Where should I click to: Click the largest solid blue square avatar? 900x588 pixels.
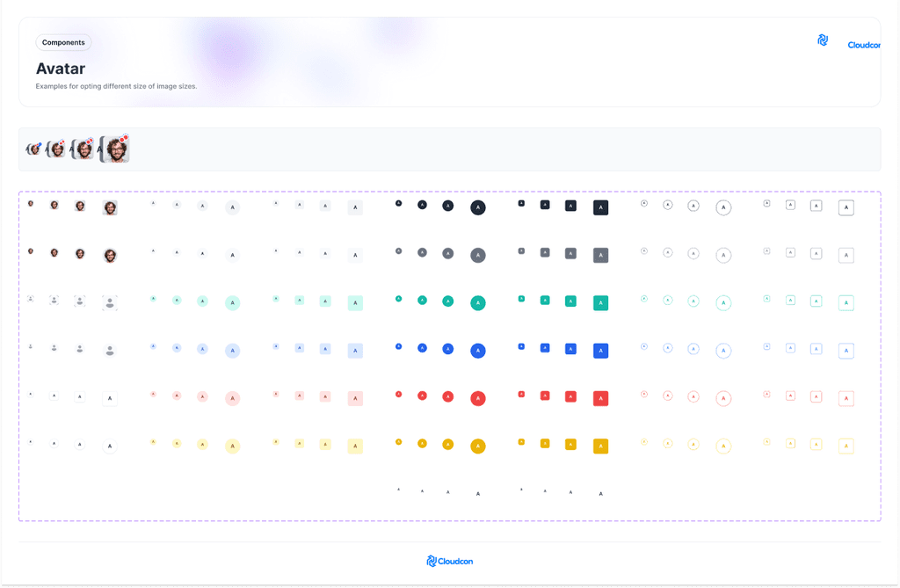[600, 351]
